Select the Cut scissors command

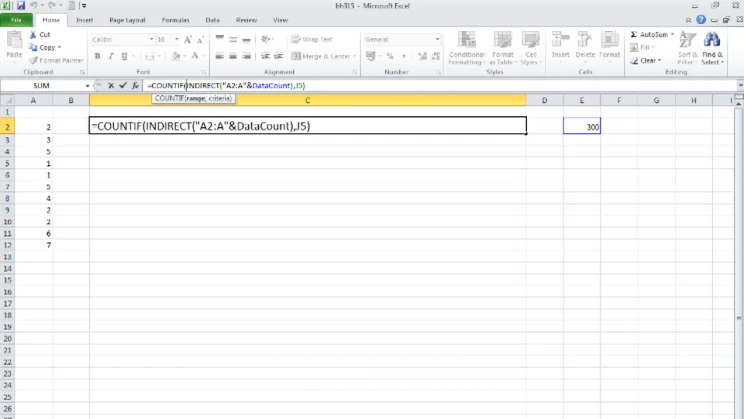[44, 34]
